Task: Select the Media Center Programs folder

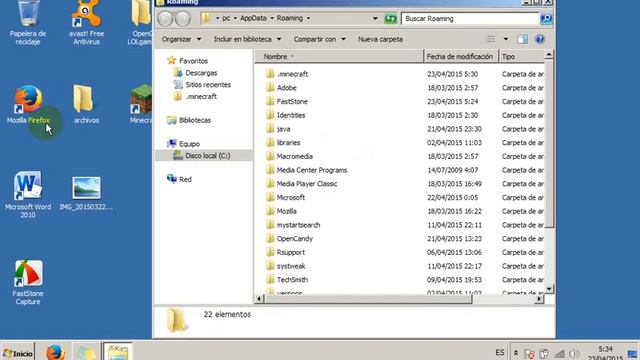Action: [x=306, y=170]
